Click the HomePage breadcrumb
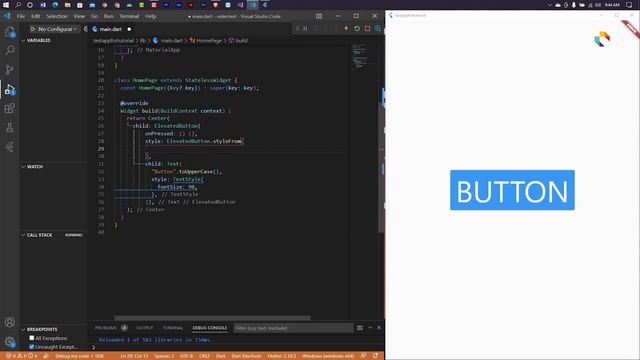The width and height of the screenshot is (640, 360). pos(209,40)
